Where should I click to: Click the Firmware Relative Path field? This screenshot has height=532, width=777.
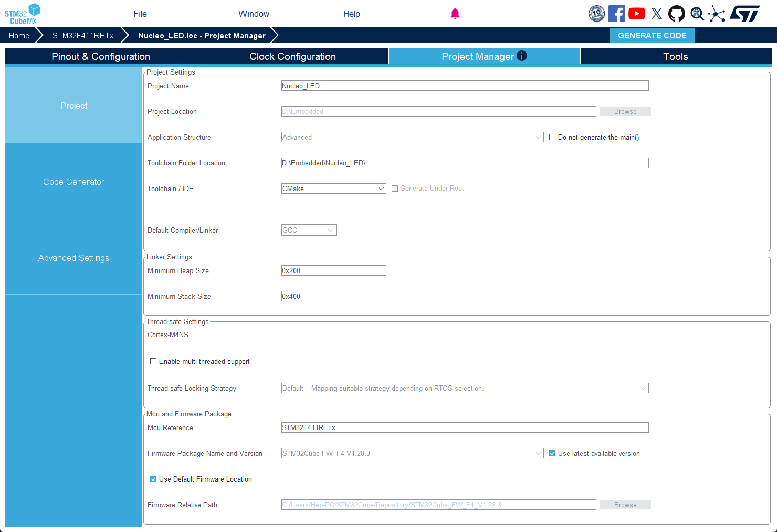point(438,505)
